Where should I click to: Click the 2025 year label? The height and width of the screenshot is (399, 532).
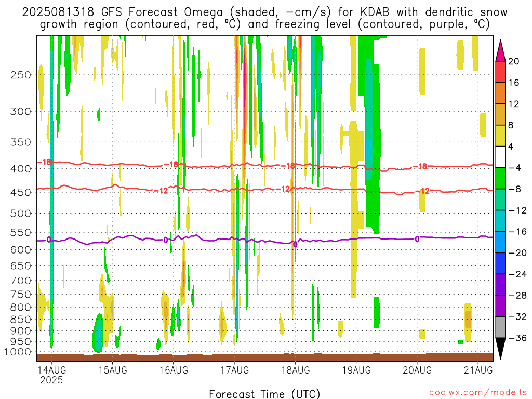[51, 380]
